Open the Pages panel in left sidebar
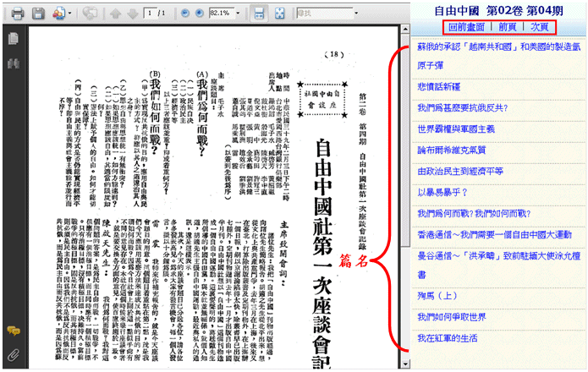This screenshot has height=372, width=588. pyautogui.click(x=13, y=40)
